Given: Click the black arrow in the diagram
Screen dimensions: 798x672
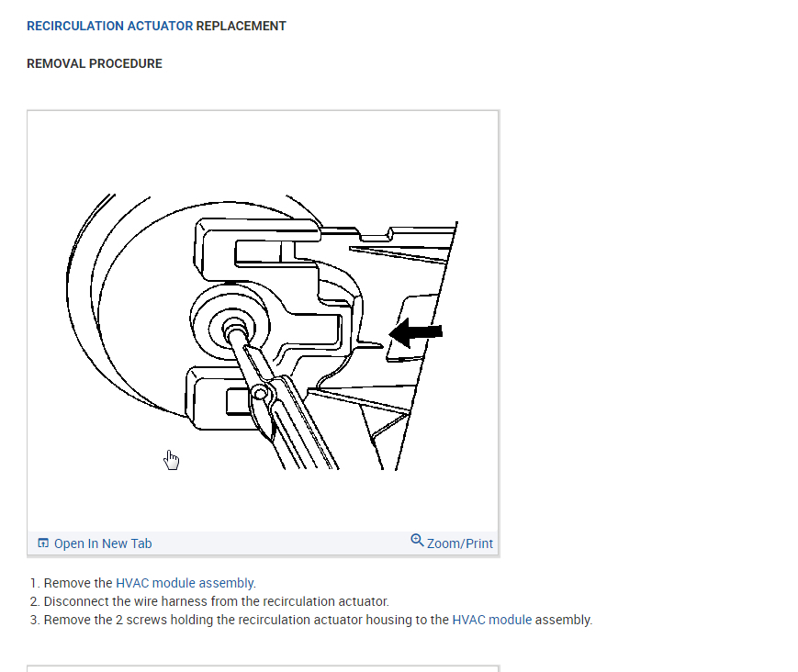Looking at the screenshot, I should pyautogui.click(x=415, y=332).
